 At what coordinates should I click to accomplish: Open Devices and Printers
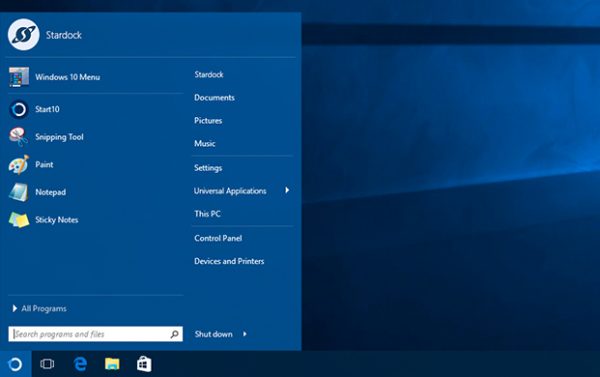(229, 261)
